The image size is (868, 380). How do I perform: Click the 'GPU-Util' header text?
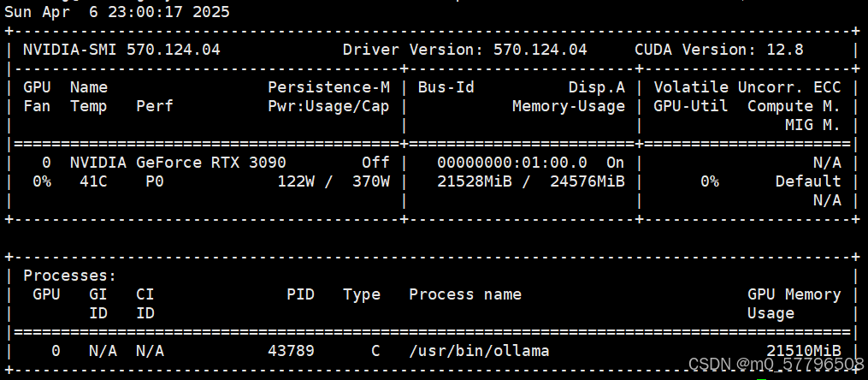click(691, 106)
